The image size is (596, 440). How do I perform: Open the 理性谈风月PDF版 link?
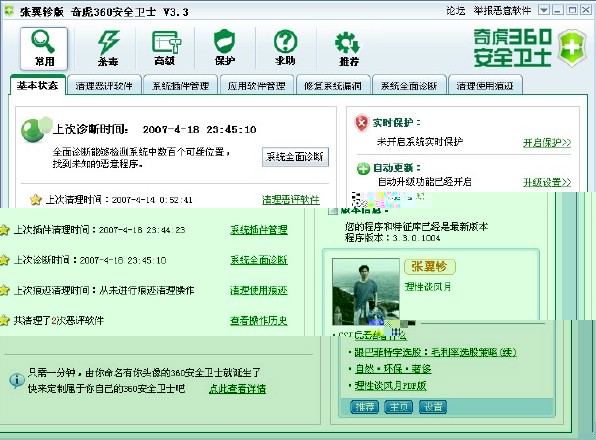click(x=390, y=386)
